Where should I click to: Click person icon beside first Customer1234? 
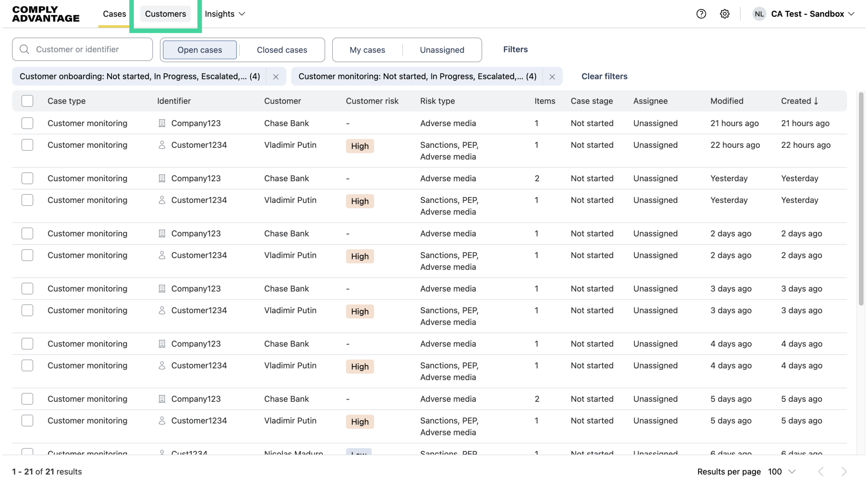(162, 145)
